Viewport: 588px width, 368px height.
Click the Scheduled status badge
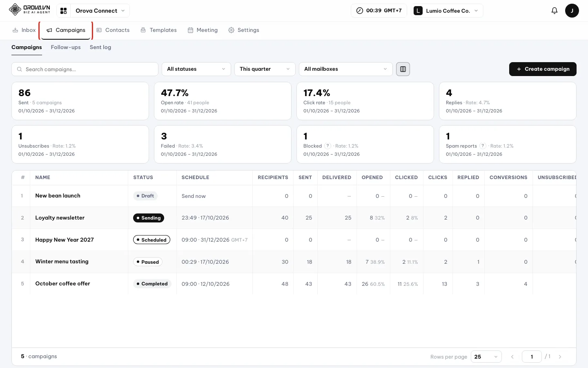click(x=151, y=240)
